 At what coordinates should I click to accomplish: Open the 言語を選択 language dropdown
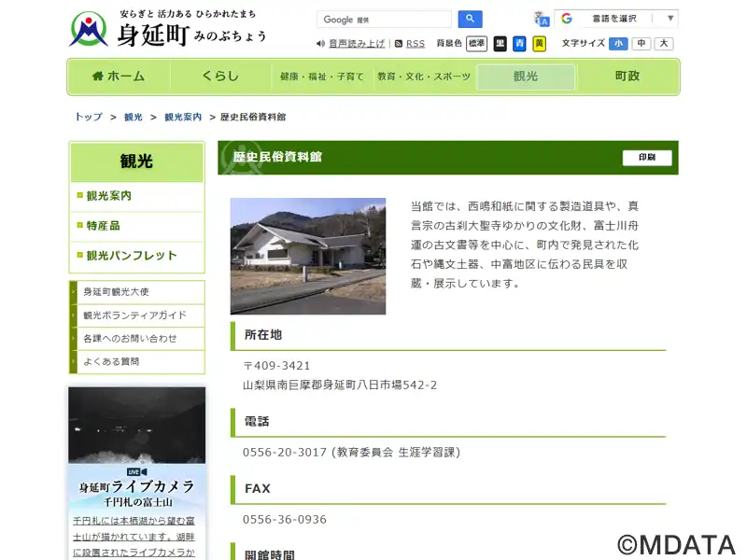[x=616, y=19]
